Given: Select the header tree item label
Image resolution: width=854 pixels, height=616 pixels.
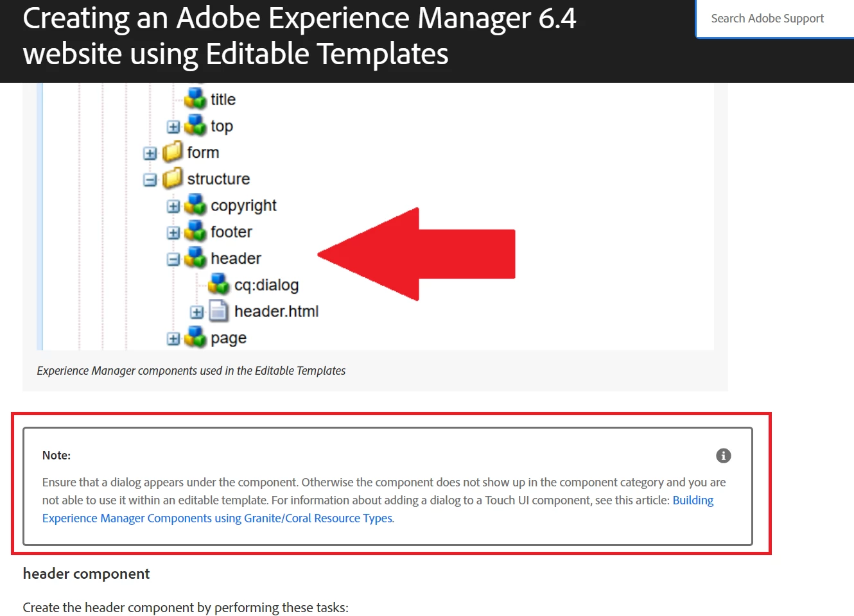Looking at the screenshot, I should 236,258.
